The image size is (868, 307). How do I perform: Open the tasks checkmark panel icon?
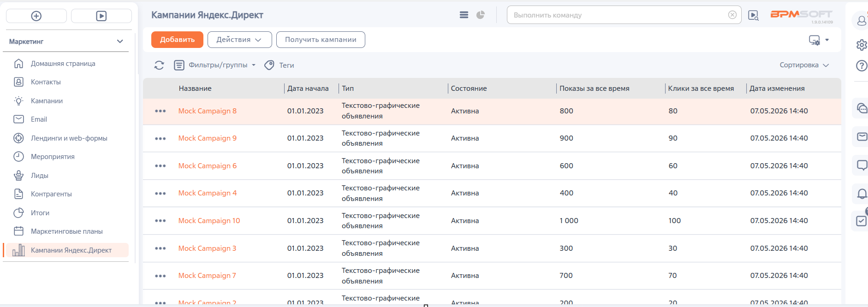(x=862, y=221)
